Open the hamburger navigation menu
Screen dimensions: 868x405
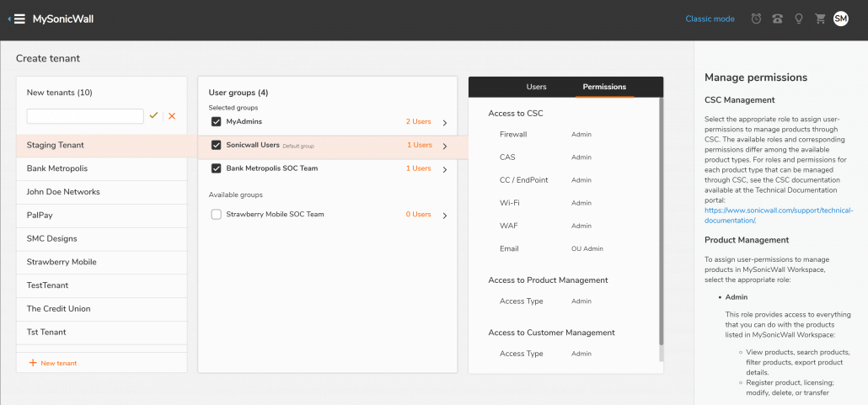[19, 19]
